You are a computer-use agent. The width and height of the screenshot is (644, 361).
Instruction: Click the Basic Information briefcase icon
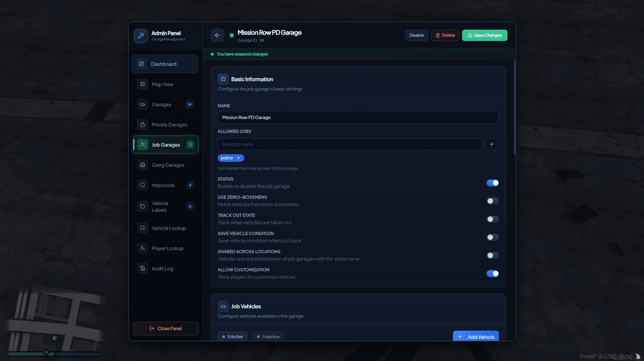tap(223, 79)
